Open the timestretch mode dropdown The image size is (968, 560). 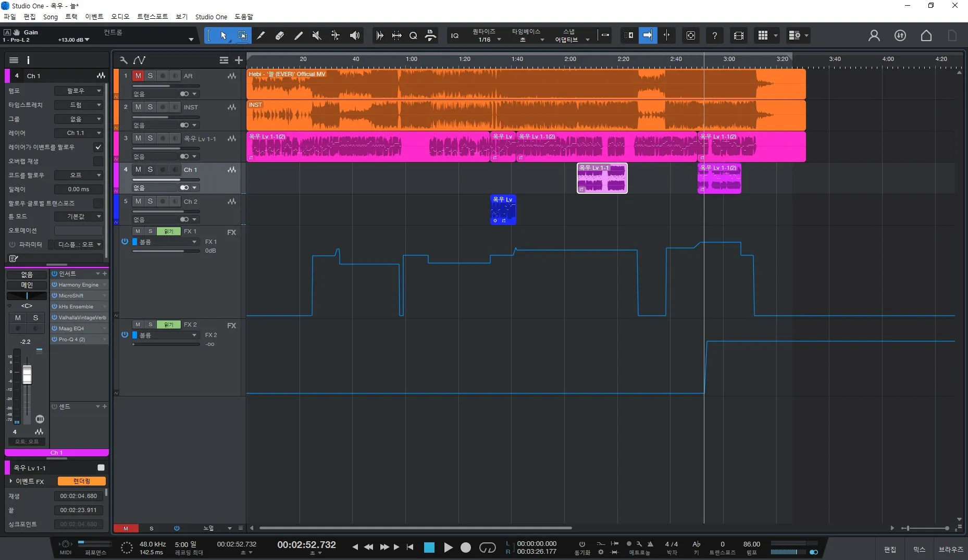point(78,105)
